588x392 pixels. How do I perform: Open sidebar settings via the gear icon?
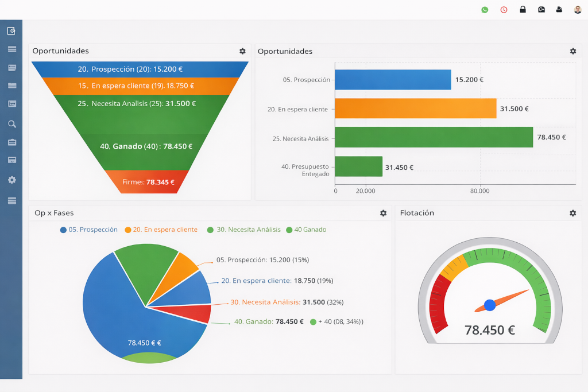(10, 180)
